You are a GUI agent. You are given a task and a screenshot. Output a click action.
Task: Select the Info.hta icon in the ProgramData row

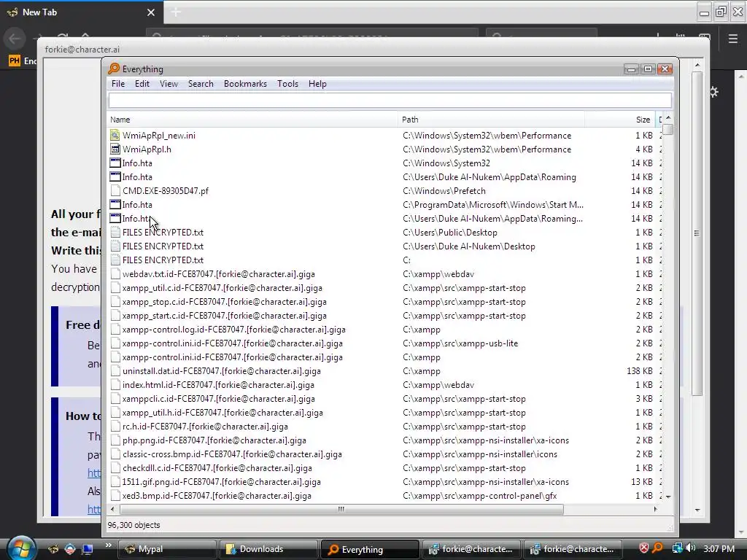pyautogui.click(x=115, y=204)
